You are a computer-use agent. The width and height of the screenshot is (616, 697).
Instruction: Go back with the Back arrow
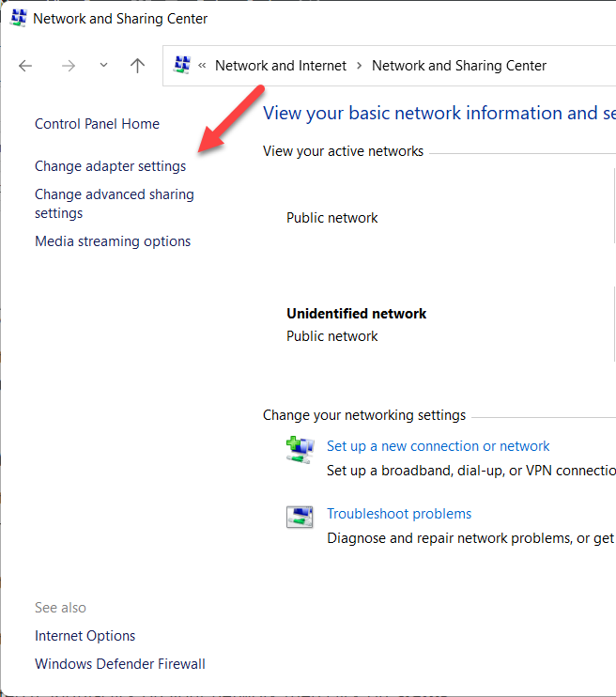tap(25, 66)
